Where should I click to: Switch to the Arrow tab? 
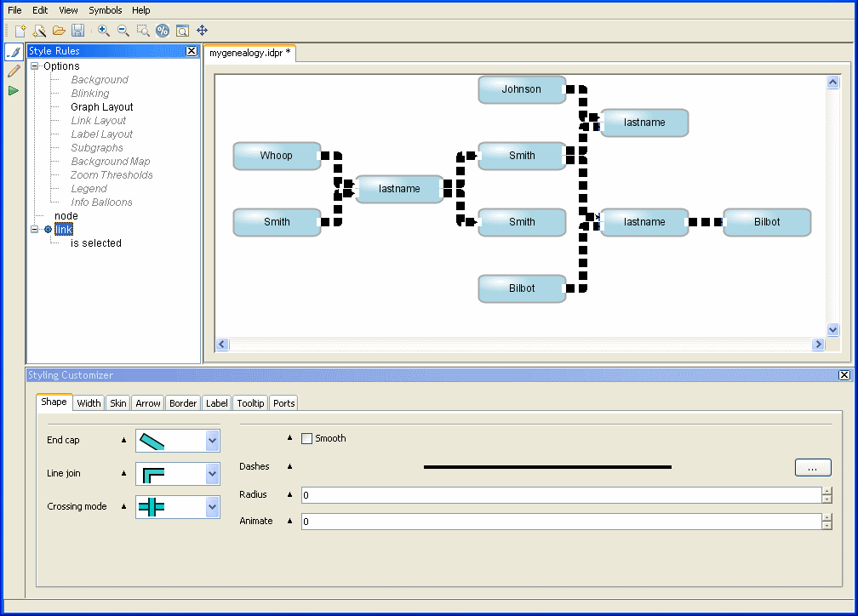(x=148, y=403)
